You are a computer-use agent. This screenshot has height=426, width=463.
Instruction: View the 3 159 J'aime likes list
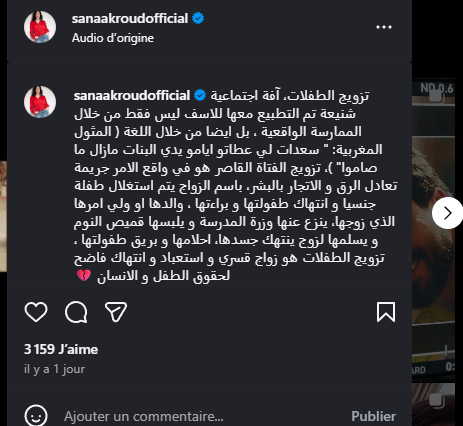click(x=61, y=349)
